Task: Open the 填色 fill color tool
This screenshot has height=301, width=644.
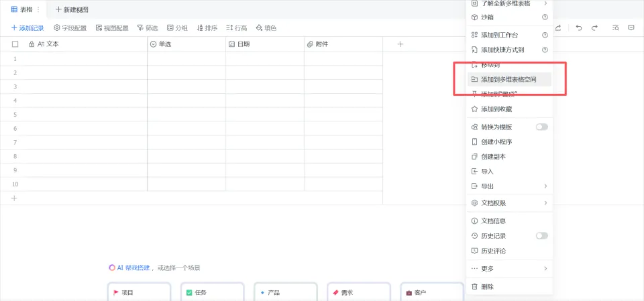Action: pyautogui.click(x=266, y=28)
